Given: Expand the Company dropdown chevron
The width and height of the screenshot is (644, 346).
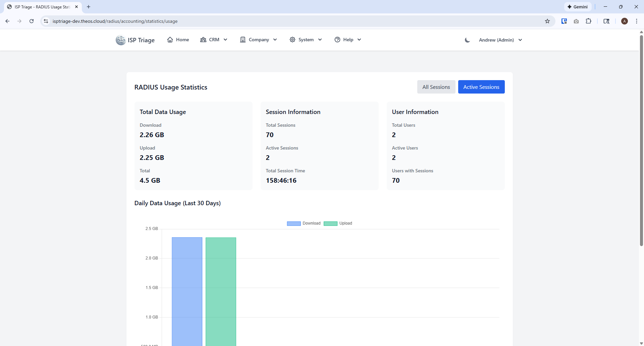Looking at the screenshot, I should [x=275, y=40].
